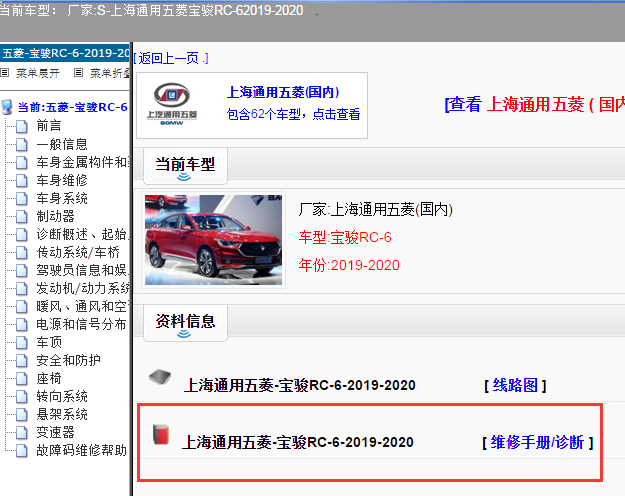Click the page icon beside 诊断概述
This screenshot has height=496, width=625.
point(22,234)
